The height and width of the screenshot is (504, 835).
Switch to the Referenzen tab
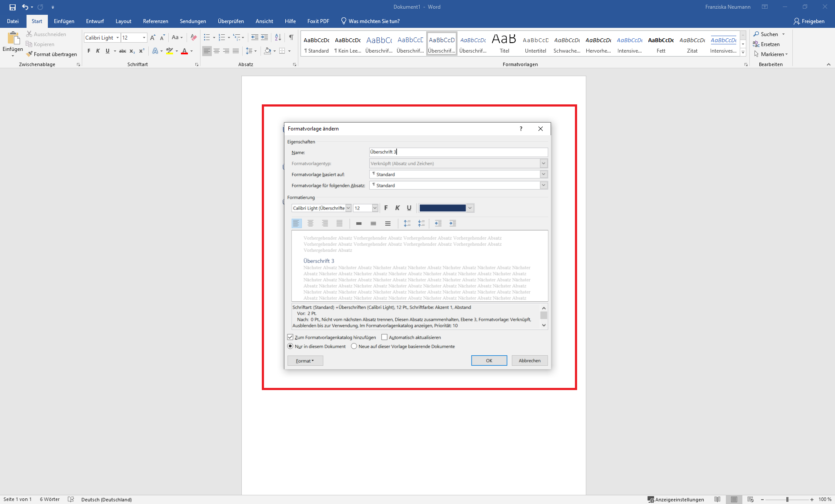click(x=155, y=21)
